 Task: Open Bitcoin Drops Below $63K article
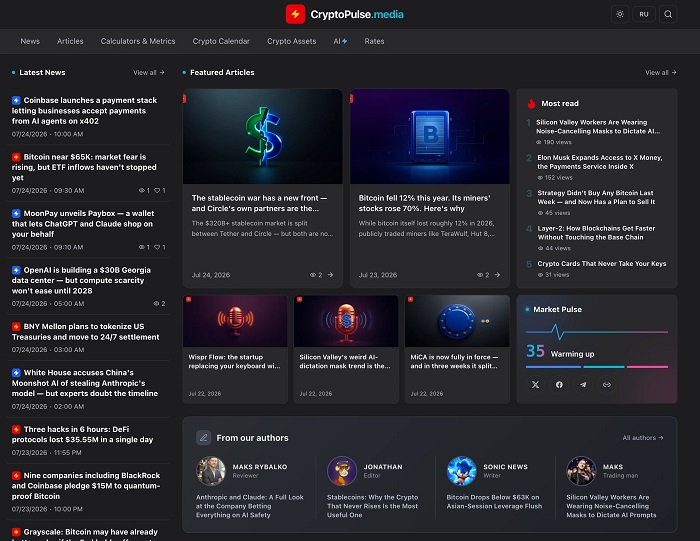point(494,502)
